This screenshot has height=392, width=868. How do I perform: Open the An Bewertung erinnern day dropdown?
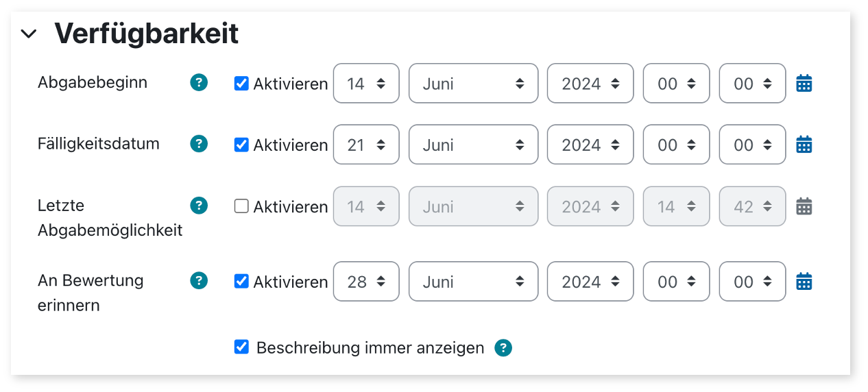click(366, 281)
